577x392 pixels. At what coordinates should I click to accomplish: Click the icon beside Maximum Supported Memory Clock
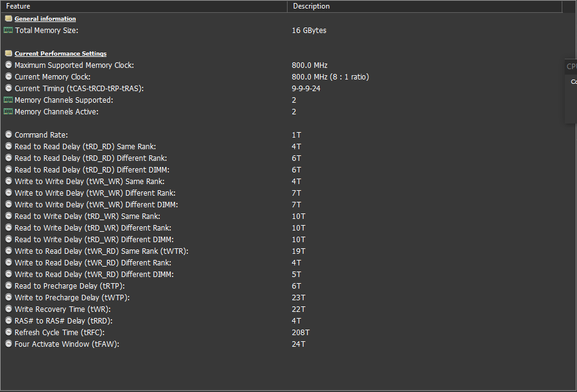pos(9,65)
